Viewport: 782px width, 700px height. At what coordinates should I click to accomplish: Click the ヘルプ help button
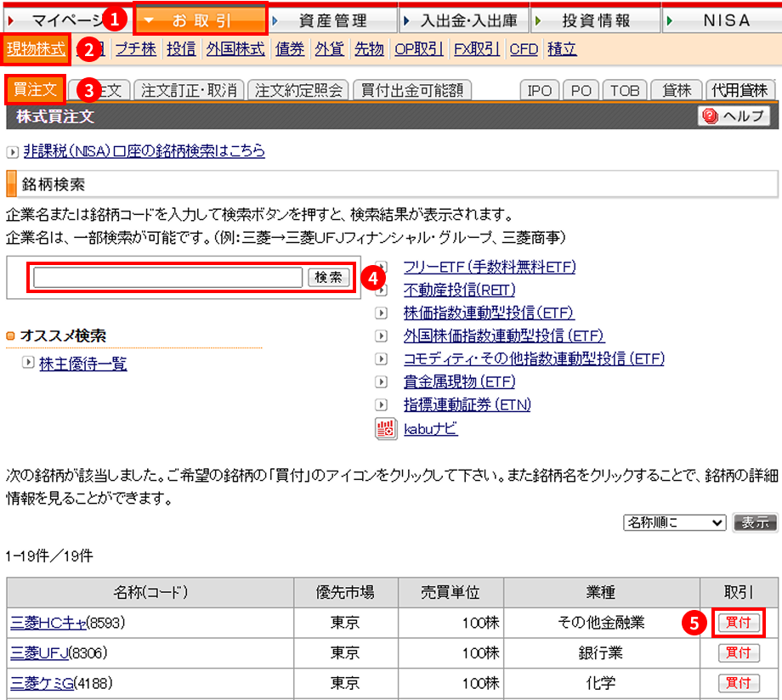click(734, 116)
